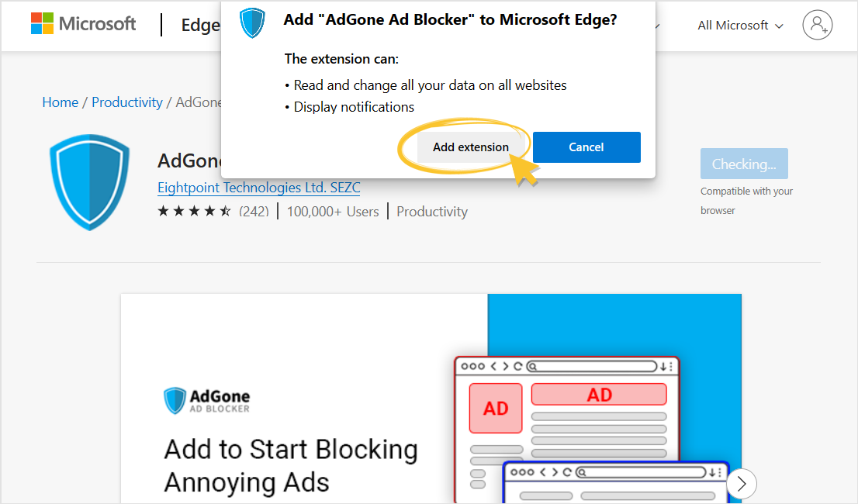This screenshot has width=858, height=504.
Task: Click the Checking... compatibility button
Action: (x=743, y=164)
